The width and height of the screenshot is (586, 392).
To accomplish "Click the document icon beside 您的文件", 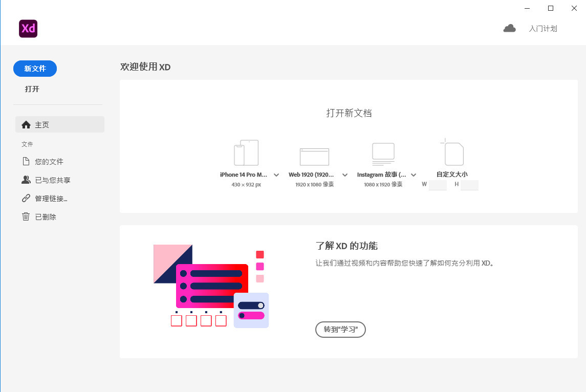I will pos(26,161).
